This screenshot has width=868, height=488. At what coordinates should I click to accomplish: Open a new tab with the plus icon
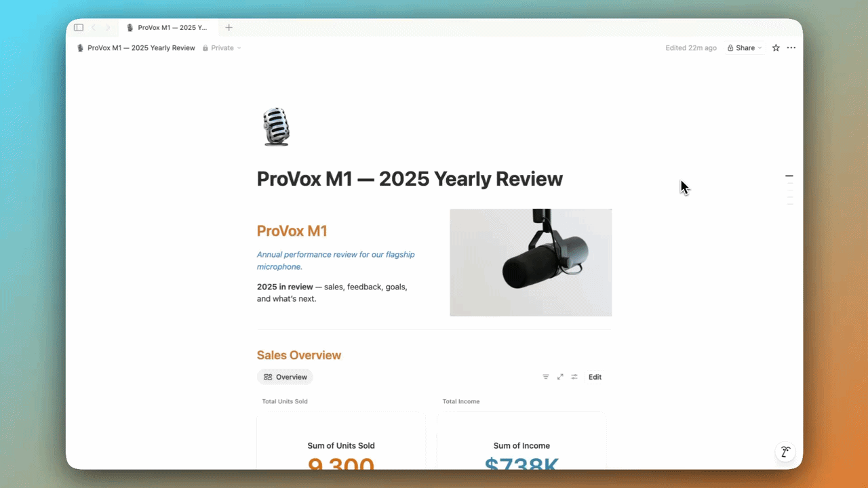pos(229,28)
